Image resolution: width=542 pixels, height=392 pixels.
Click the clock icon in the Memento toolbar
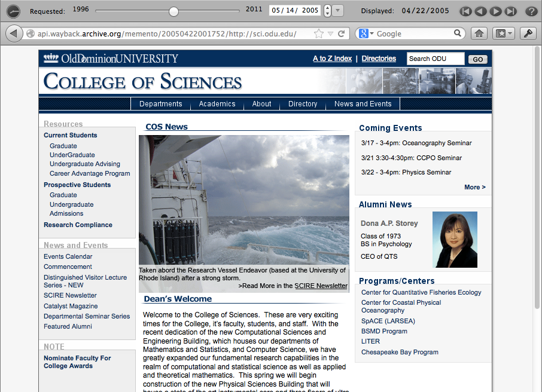[x=14, y=11]
